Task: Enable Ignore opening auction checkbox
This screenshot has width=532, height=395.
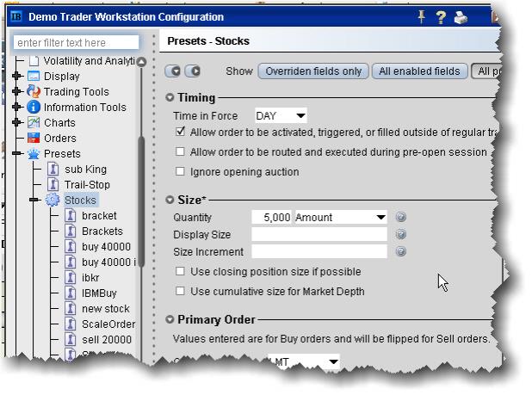Action: click(x=180, y=172)
